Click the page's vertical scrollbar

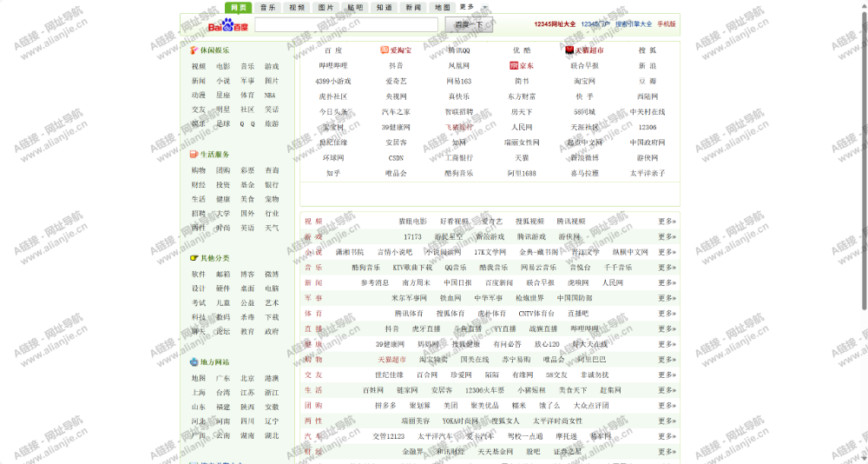[x=865, y=161]
